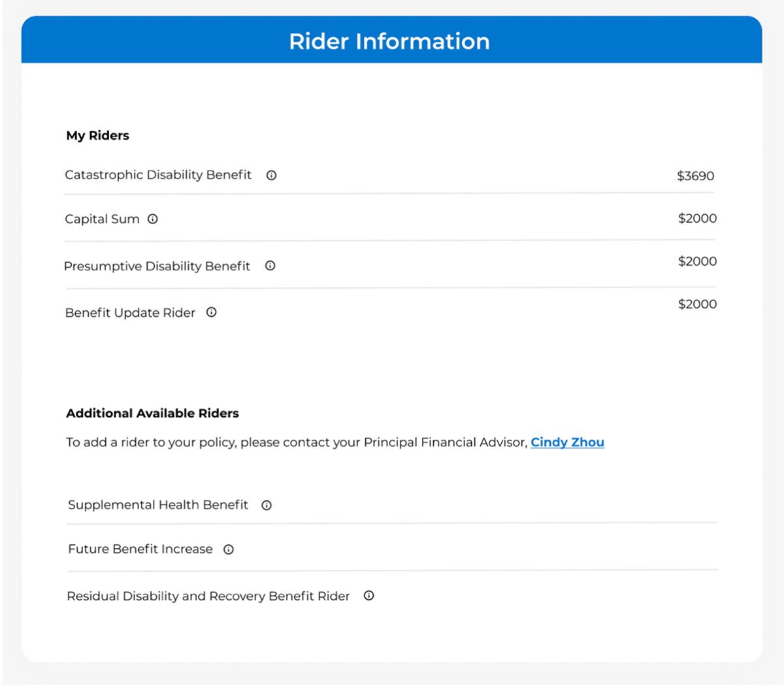Click the "To add a rider" instruction text

pos(297,442)
